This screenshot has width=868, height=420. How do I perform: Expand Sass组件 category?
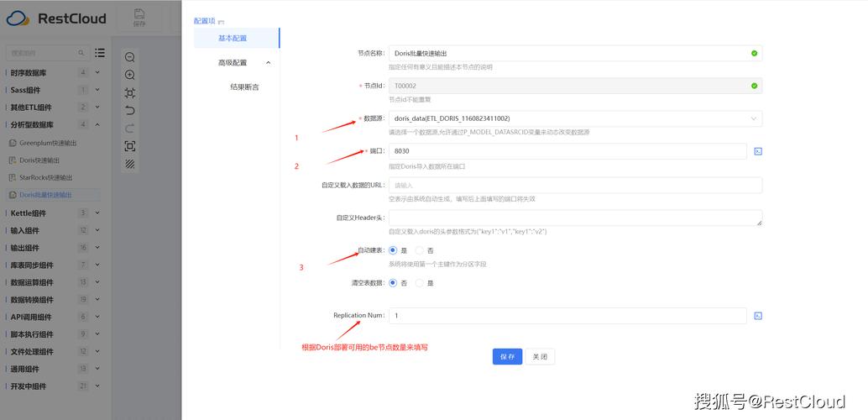[x=97, y=90]
